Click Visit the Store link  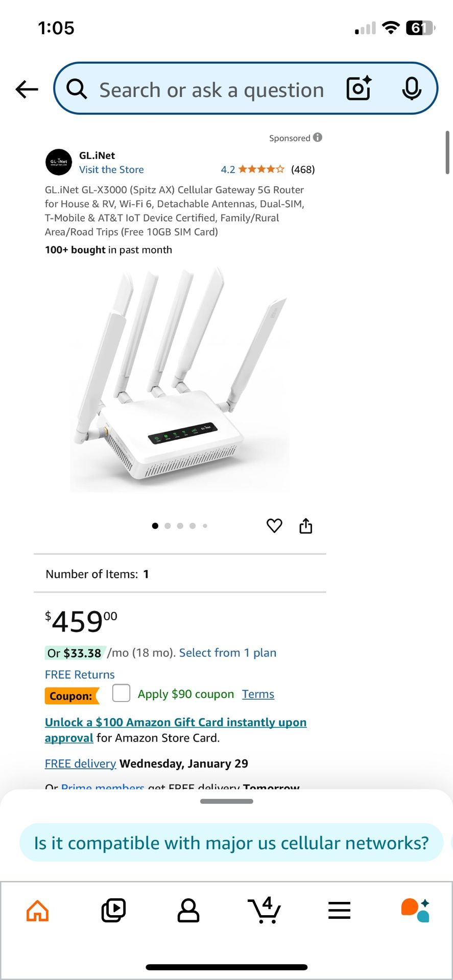pyautogui.click(x=111, y=169)
